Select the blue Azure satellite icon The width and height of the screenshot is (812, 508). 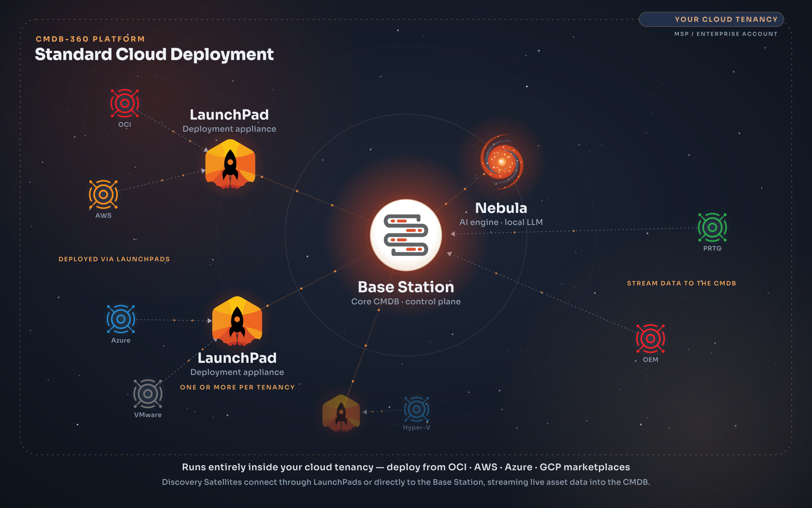coord(121,319)
